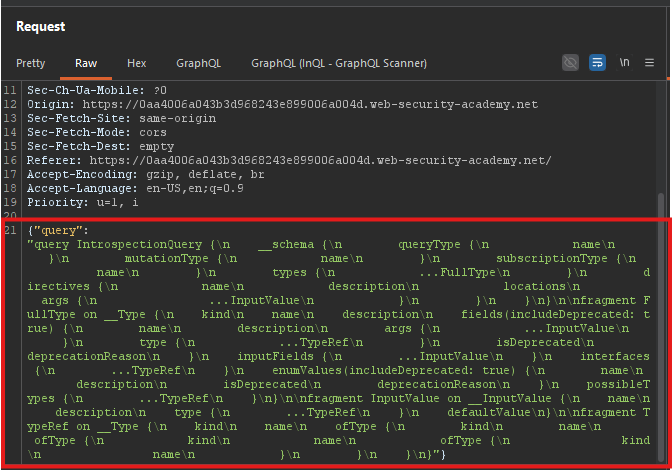Screen dimensions: 672x470
Task: Click the Sec-Fetch-Dest: empty line
Action: pos(101,147)
